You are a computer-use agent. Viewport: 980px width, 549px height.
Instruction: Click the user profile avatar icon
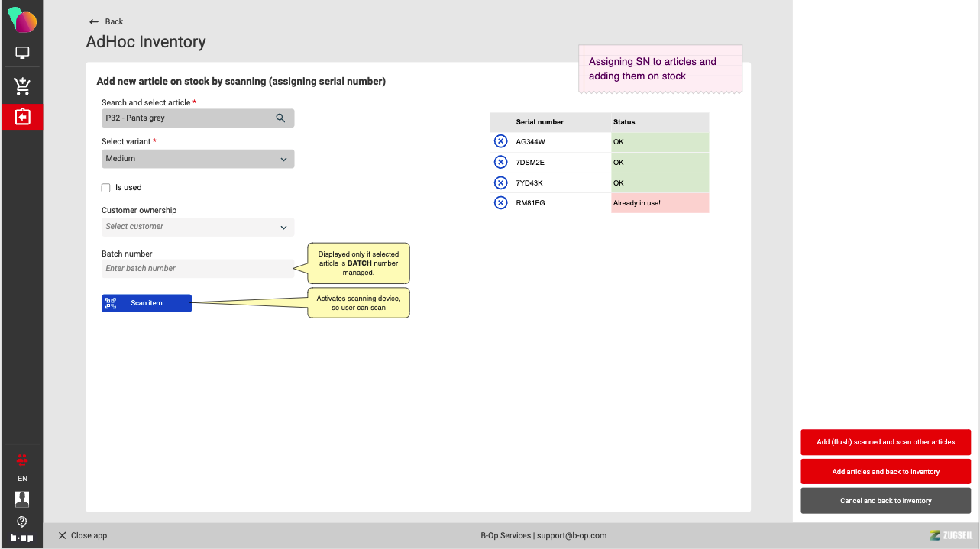tap(22, 499)
